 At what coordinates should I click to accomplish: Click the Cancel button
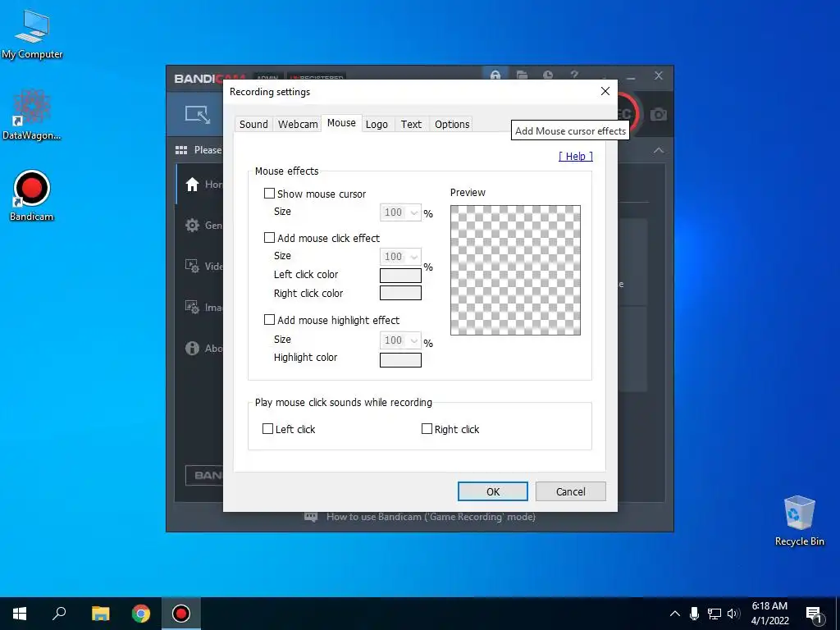pyautogui.click(x=571, y=491)
